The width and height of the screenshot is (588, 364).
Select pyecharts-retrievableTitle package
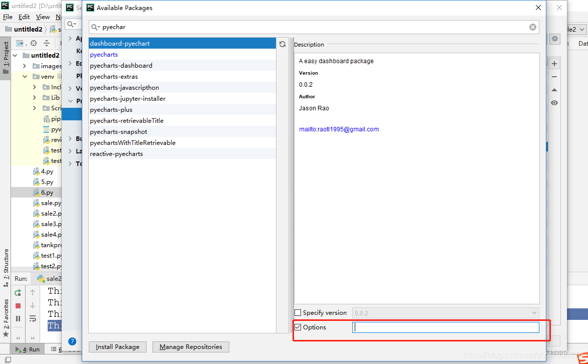point(182,121)
